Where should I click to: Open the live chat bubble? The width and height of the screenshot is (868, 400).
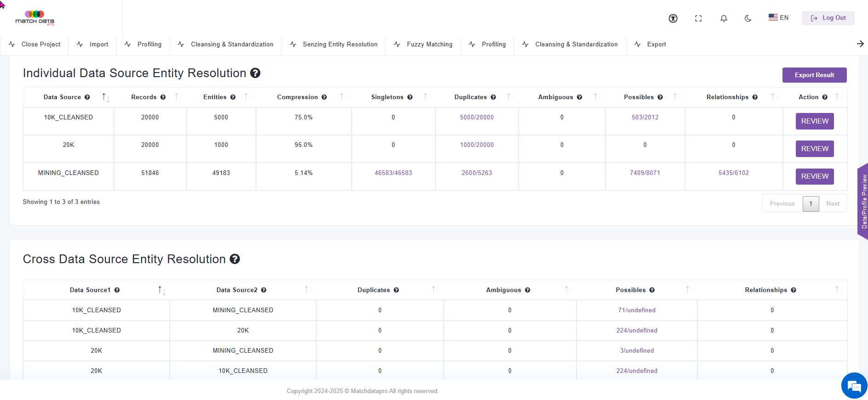click(854, 386)
